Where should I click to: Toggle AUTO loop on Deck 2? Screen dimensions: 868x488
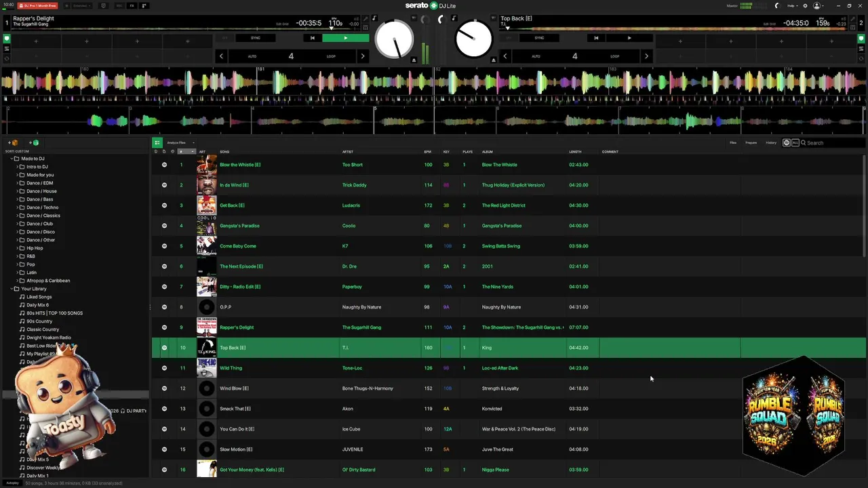[536, 56]
